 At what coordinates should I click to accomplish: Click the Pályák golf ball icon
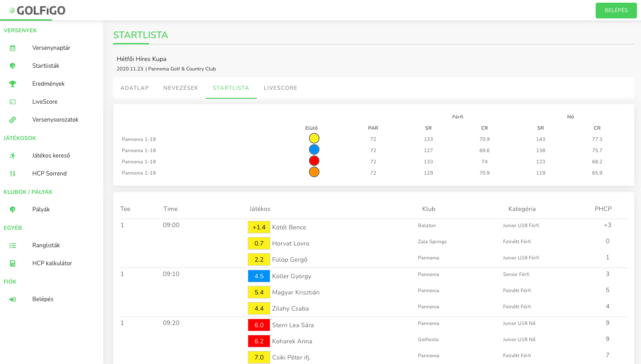(x=13, y=210)
